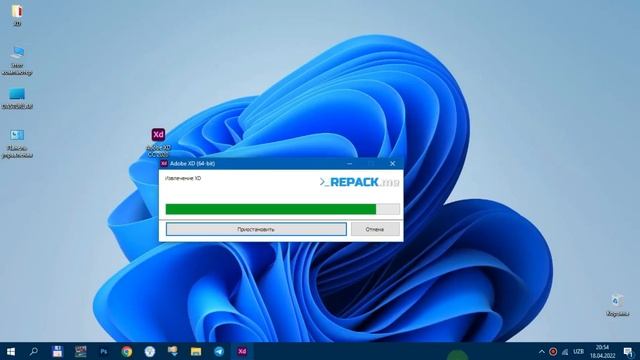Open the Adobe XD CC desktop shortcut
This screenshot has height=360, width=640.
point(158,142)
